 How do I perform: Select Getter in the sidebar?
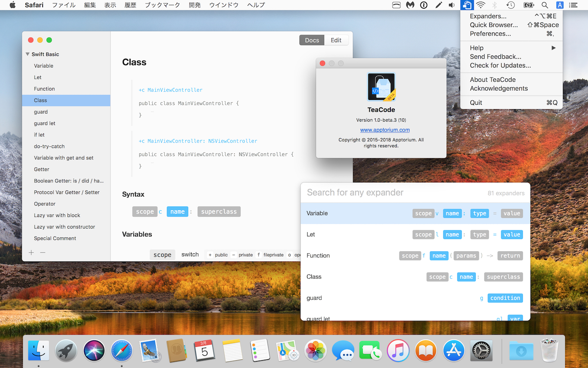click(x=66, y=169)
